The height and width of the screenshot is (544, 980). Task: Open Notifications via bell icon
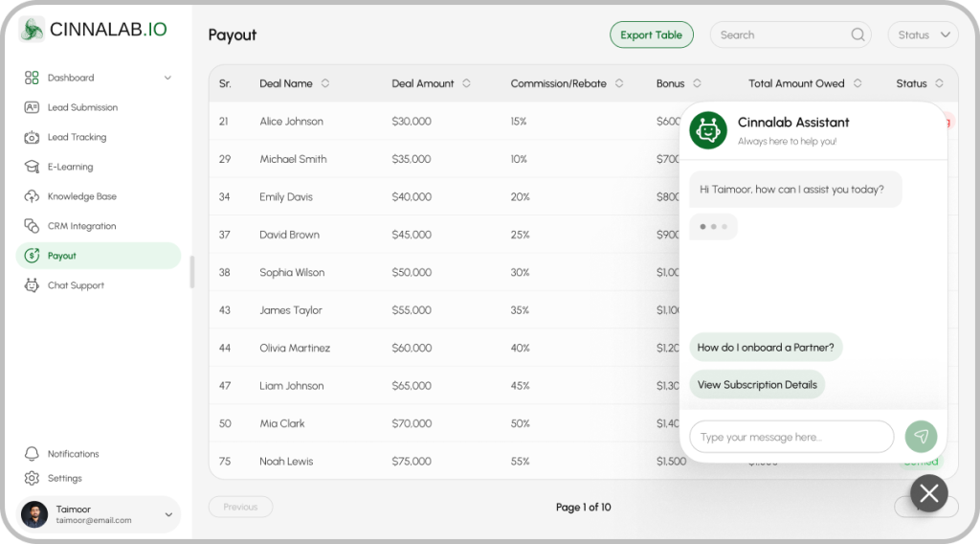[x=32, y=454]
